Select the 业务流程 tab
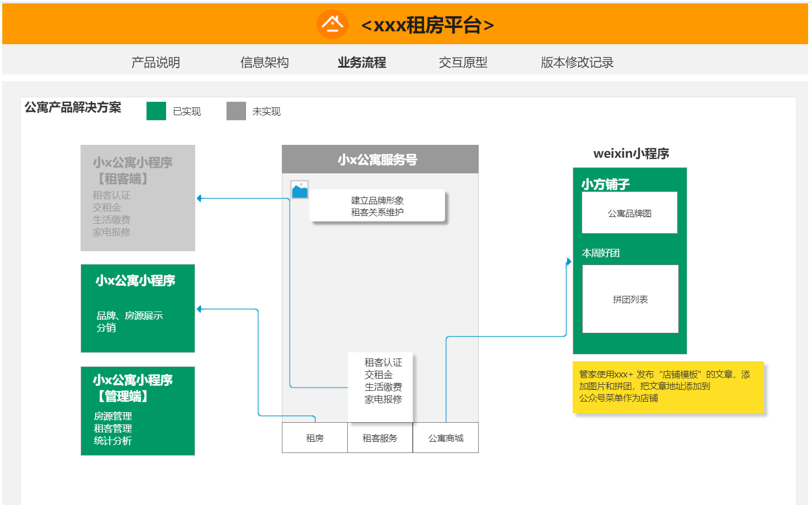The image size is (812, 505). point(362,62)
